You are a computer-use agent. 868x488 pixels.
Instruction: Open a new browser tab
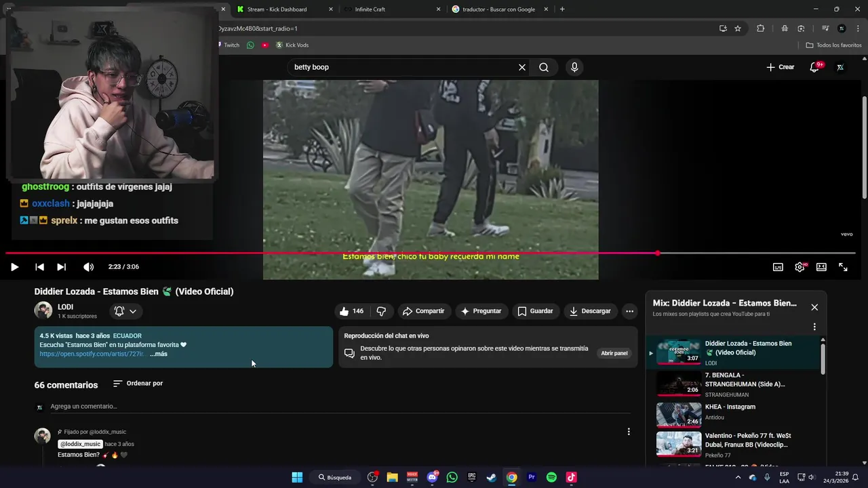562,9
